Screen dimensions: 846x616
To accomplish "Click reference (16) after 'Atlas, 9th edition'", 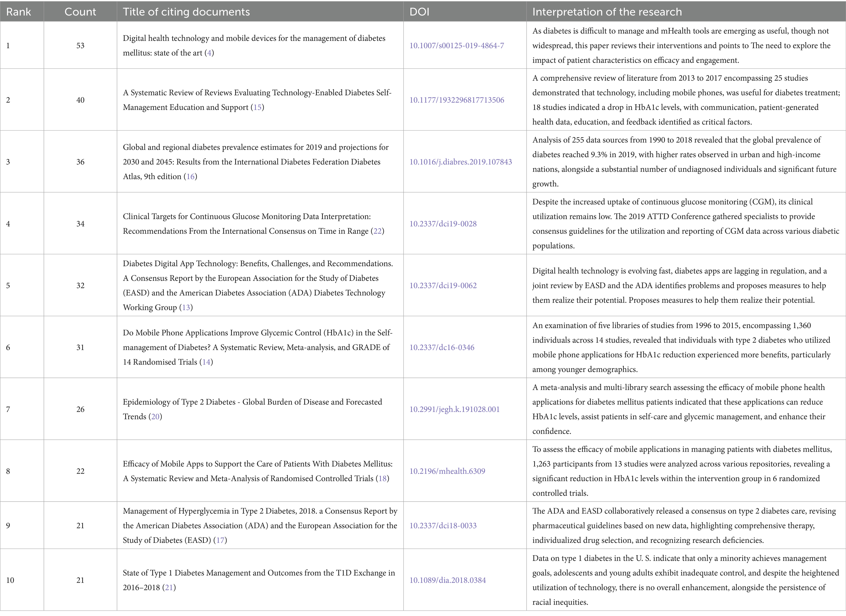I will pos(191,176).
